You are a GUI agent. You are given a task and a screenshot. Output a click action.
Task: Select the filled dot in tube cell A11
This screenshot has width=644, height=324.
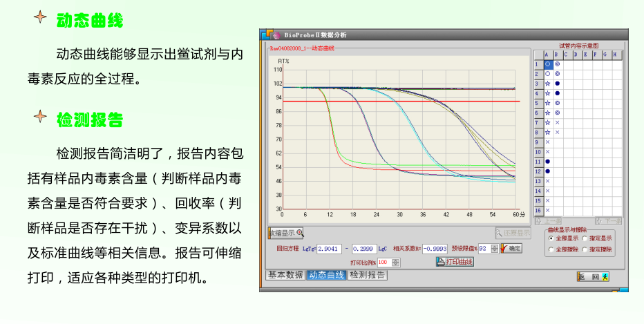point(547,161)
